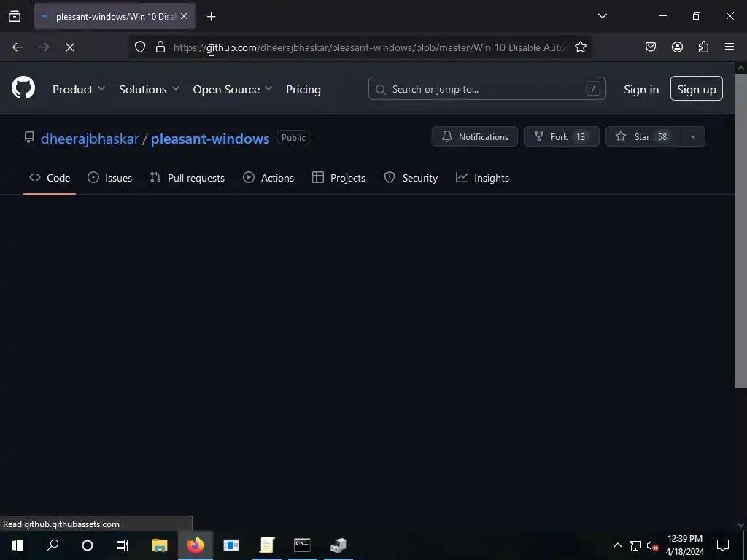Image resolution: width=747 pixels, height=560 pixels.
Task: Click the muted volume tray icon
Action: (x=652, y=545)
